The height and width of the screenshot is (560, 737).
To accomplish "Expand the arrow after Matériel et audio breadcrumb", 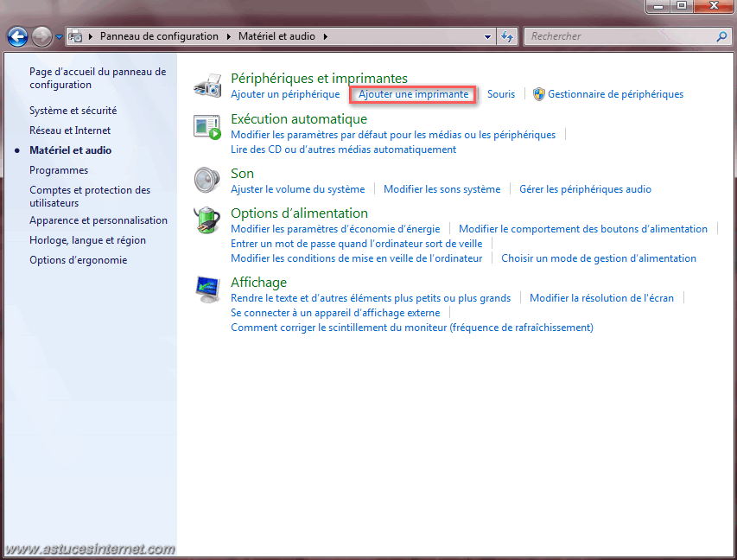I will click(325, 36).
